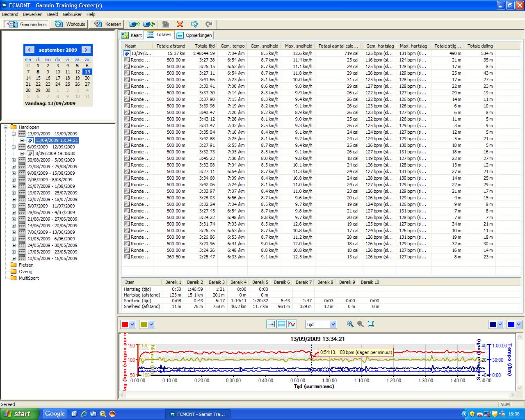Go to next month in calendar
Image resolution: width=525 pixels, height=420 pixels.
(86, 50)
